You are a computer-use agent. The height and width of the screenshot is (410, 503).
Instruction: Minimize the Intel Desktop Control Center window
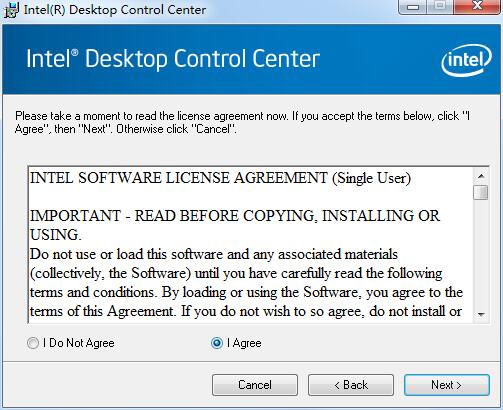pos(413,7)
